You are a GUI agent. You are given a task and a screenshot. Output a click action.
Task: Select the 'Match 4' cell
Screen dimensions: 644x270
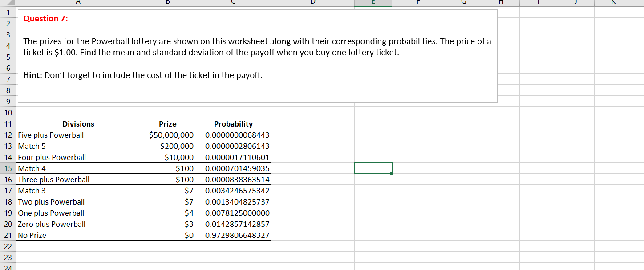(78, 168)
